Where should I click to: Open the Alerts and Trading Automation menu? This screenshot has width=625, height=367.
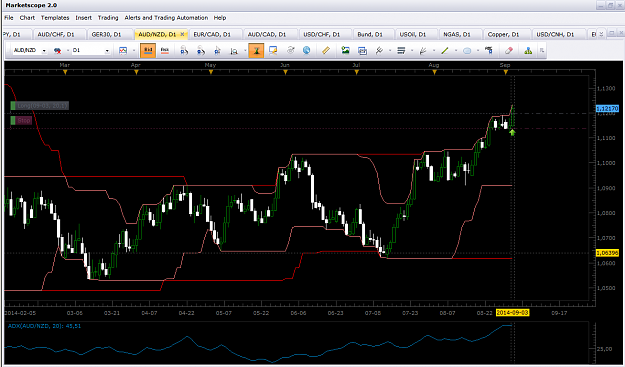pos(166,18)
